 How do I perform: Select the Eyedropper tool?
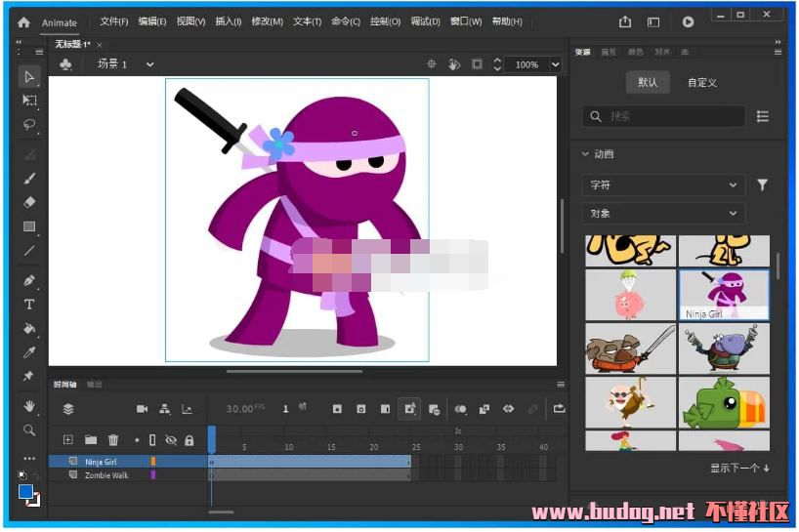[29, 352]
